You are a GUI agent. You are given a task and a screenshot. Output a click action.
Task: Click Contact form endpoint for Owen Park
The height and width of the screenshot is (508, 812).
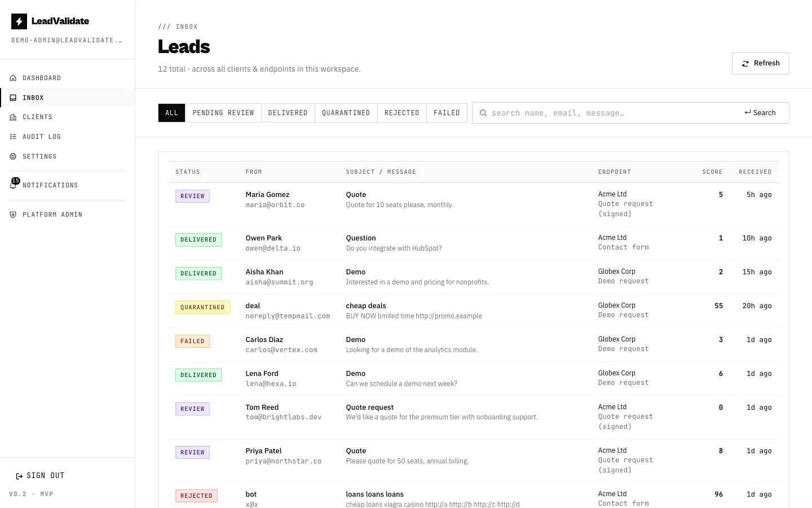click(x=624, y=247)
